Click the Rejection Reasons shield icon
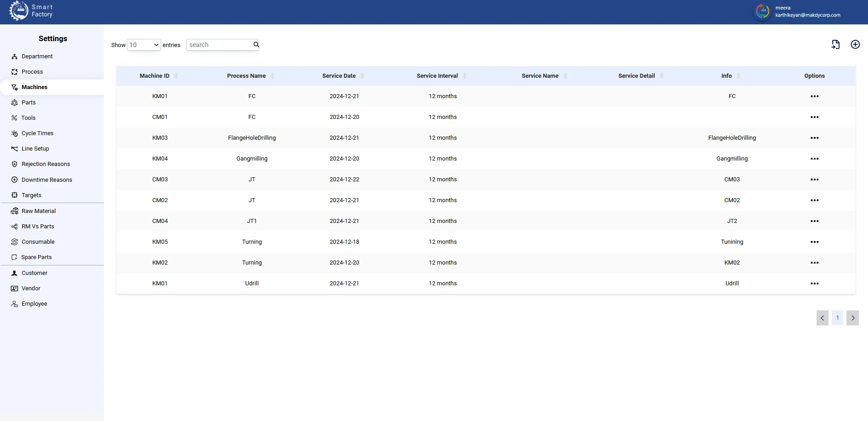The height and width of the screenshot is (421, 868). (14, 164)
